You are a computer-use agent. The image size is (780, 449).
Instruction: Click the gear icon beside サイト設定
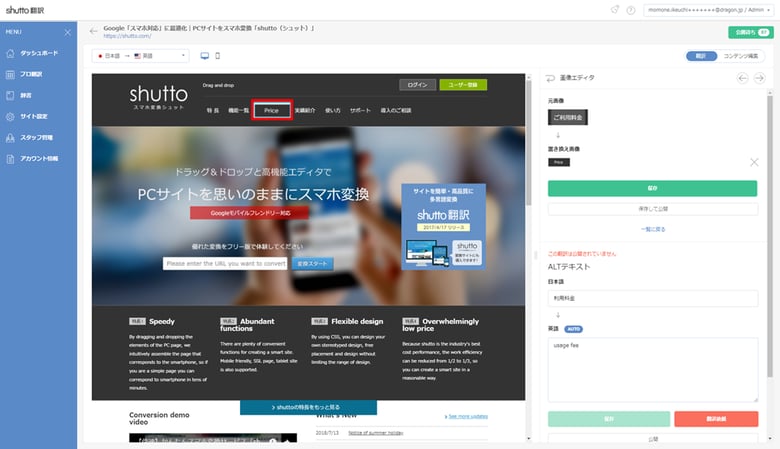10,116
